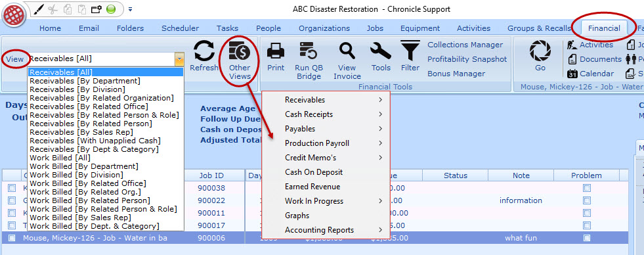The height and width of the screenshot is (255, 644).
Task: Tick selection checkbox for job 900017
Action: (12, 225)
